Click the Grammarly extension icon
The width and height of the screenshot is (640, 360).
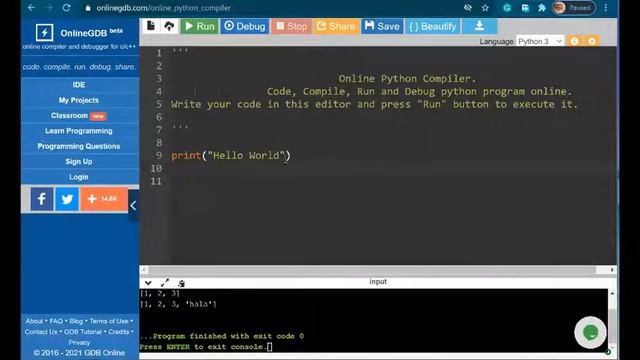(x=507, y=8)
